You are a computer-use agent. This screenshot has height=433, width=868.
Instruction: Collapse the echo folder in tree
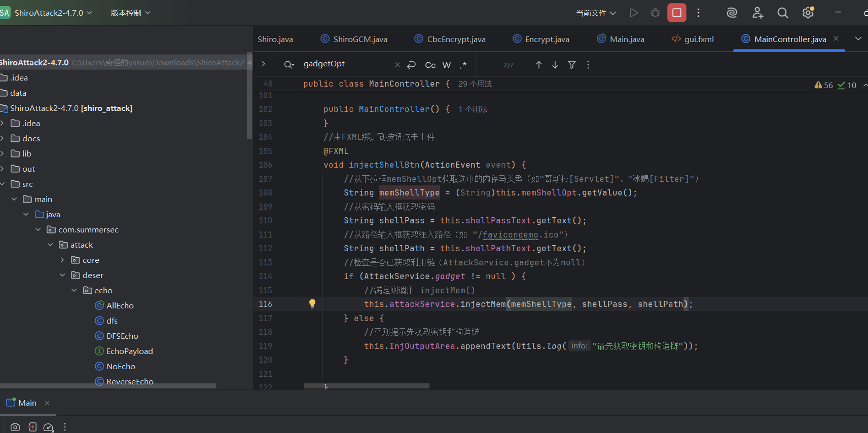point(74,290)
